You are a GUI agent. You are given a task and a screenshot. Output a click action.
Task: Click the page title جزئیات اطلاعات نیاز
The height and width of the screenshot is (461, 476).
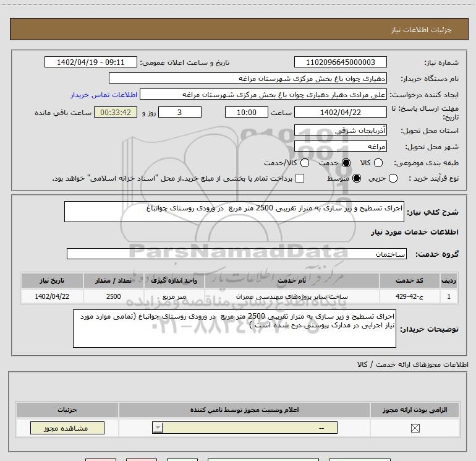click(x=422, y=30)
